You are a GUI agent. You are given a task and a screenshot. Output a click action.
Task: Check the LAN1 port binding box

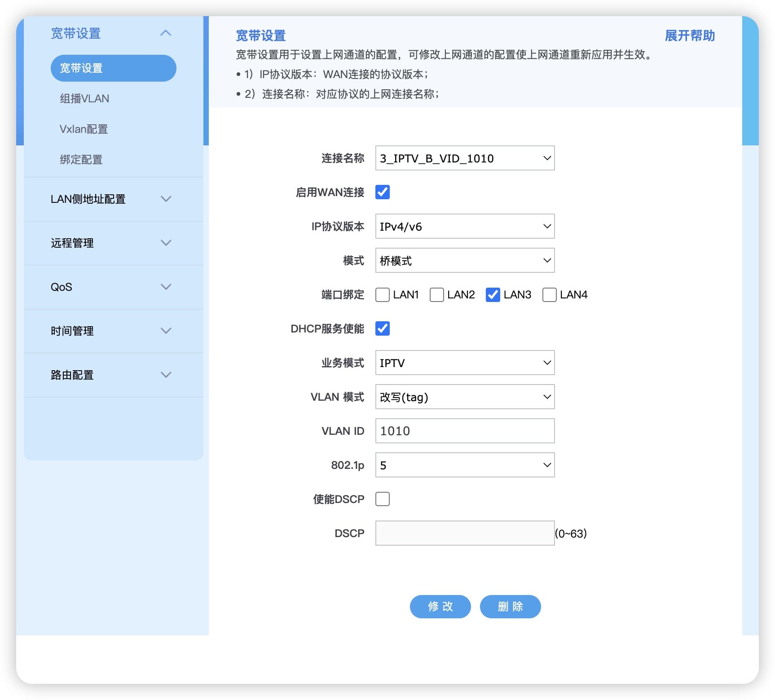[x=383, y=295]
